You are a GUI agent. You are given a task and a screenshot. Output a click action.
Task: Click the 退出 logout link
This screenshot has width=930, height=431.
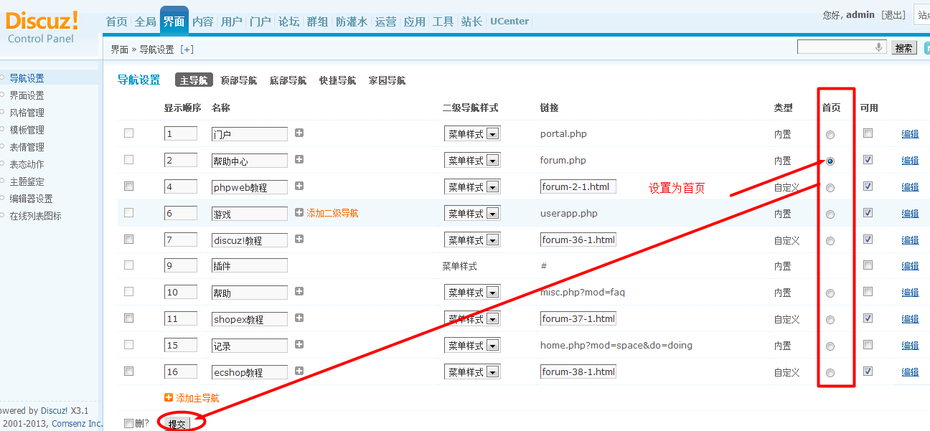coord(893,15)
